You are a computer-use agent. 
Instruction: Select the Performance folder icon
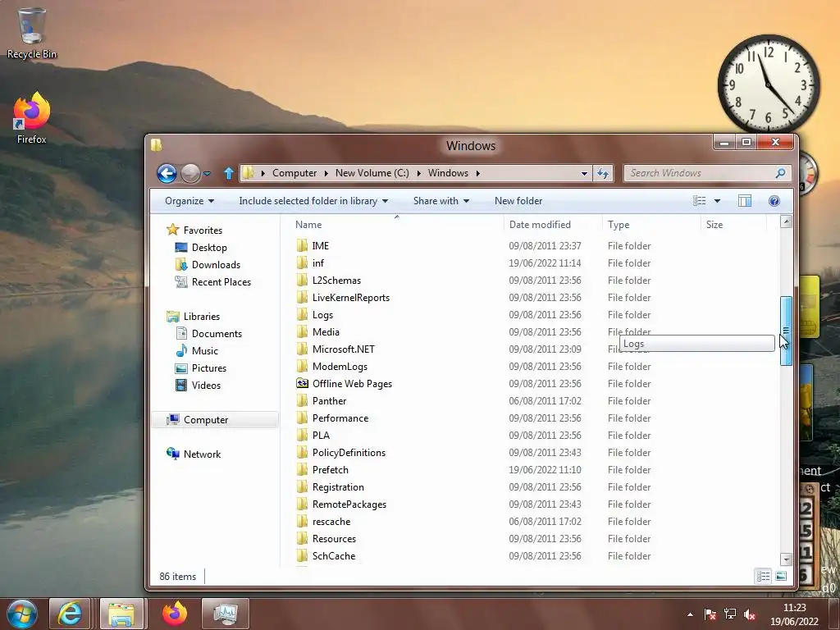point(302,418)
